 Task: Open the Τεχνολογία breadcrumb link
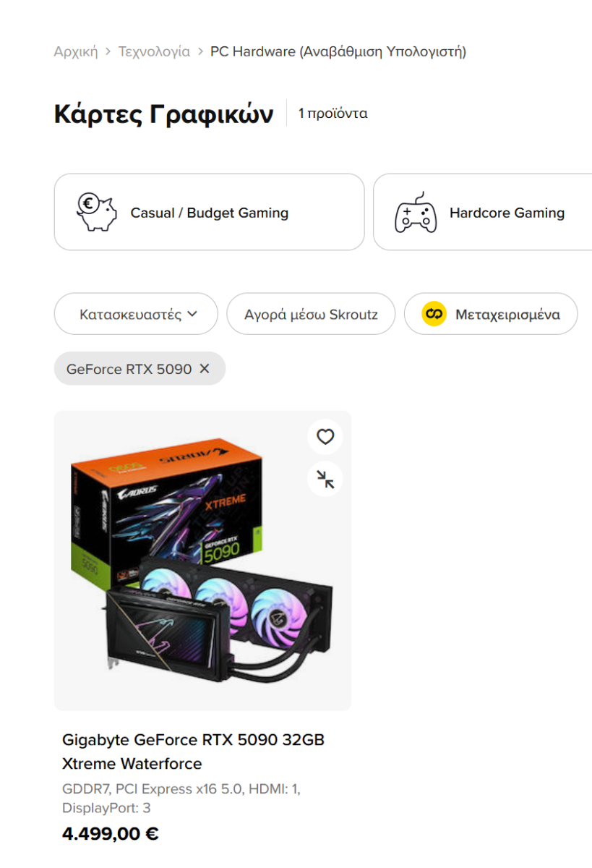[x=154, y=51]
